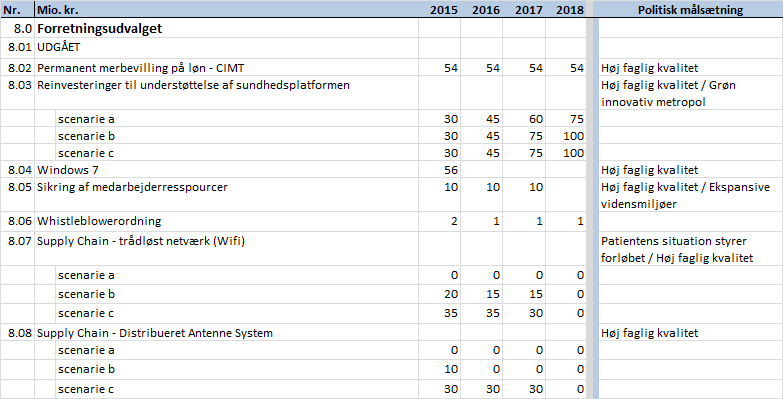Click value 75 in 8.03 scenarie a row

click(565, 119)
